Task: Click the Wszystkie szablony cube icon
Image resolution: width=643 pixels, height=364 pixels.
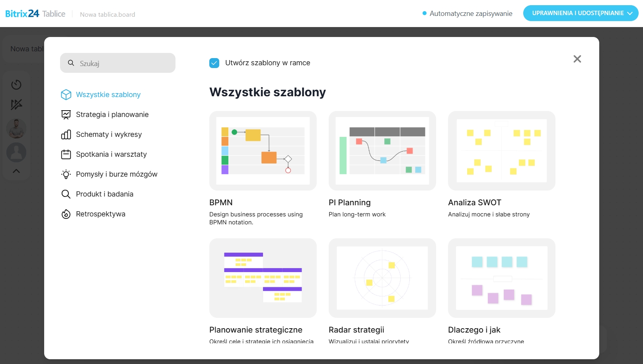Action: pyautogui.click(x=66, y=95)
